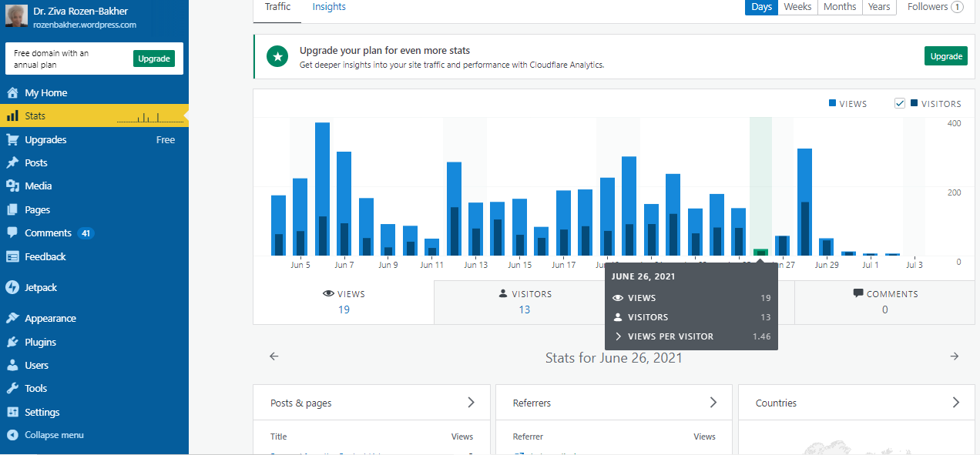This screenshot has height=455, width=980.
Task: Go to previous day with left arrow
Action: click(274, 356)
